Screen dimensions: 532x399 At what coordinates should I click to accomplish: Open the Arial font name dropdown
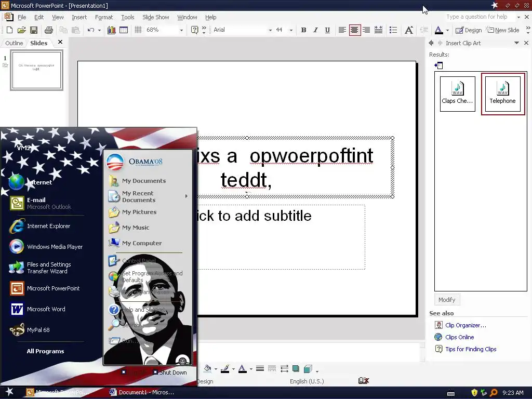point(270,30)
